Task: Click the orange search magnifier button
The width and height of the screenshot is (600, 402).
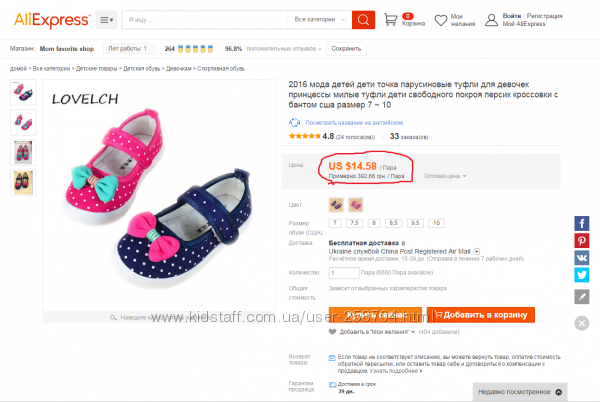Action: 363,19
